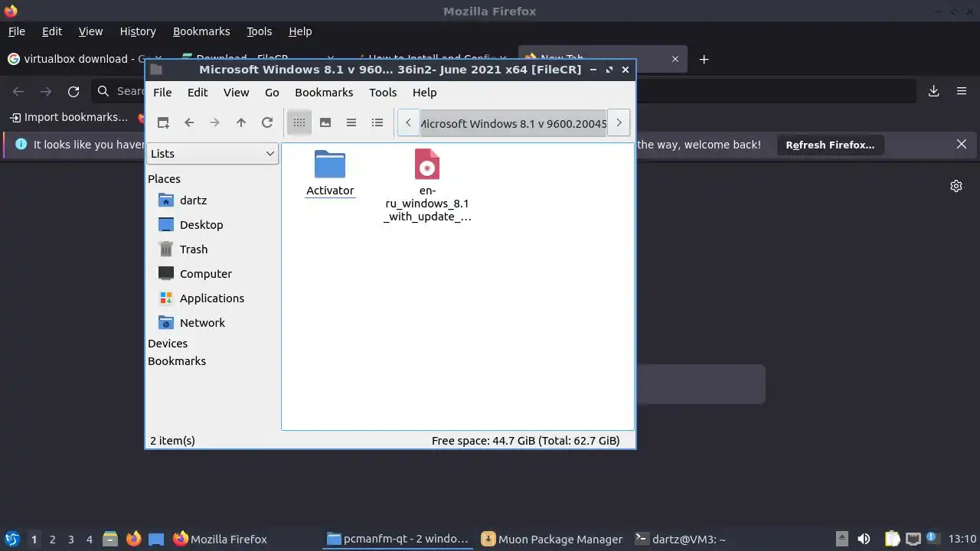Open new tab personalize gear icon

click(956, 186)
